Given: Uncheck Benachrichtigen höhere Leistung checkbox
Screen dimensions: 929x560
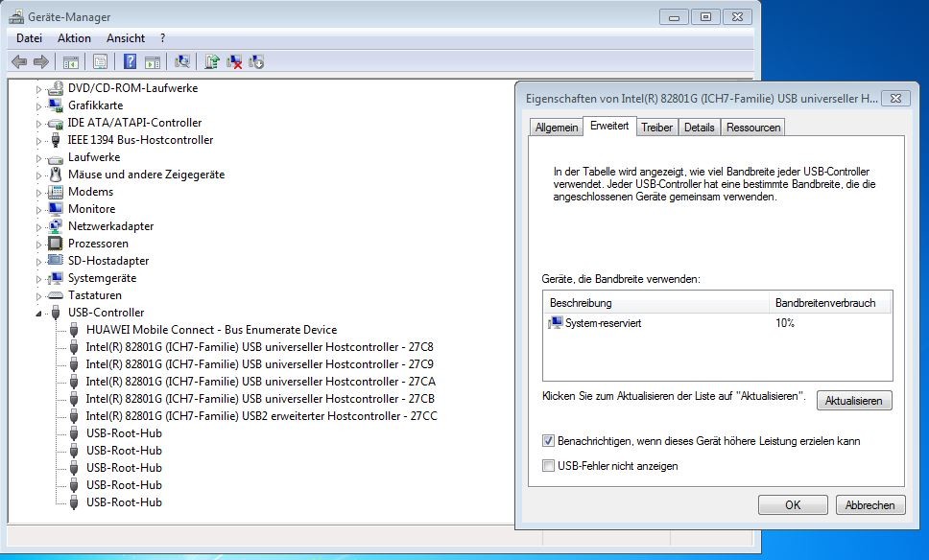Looking at the screenshot, I should [548, 440].
